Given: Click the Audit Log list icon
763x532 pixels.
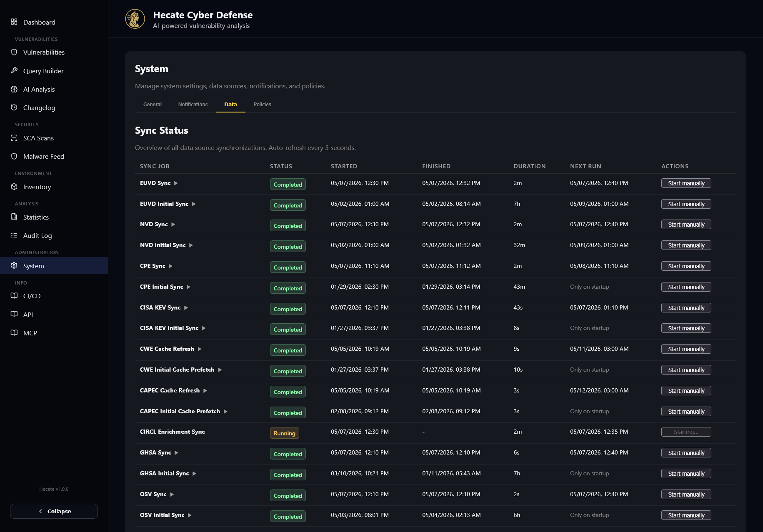Looking at the screenshot, I should coord(14,235).
